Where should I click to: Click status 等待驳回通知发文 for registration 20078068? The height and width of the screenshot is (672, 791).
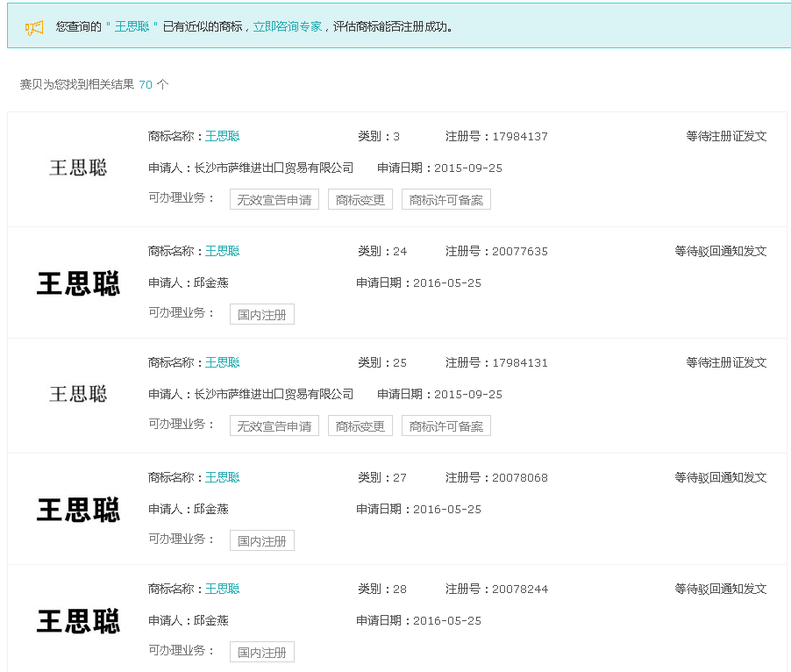pyautogui.click(x=721, y=478)
